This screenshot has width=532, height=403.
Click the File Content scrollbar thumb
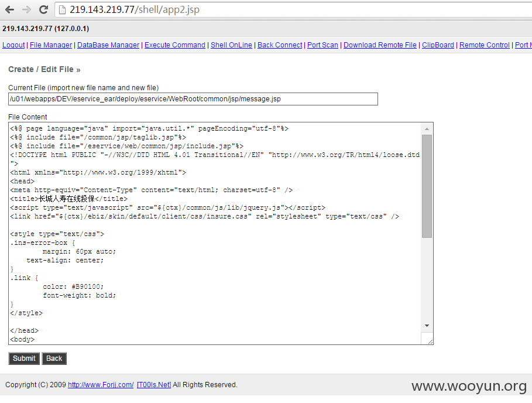(427, 186)
